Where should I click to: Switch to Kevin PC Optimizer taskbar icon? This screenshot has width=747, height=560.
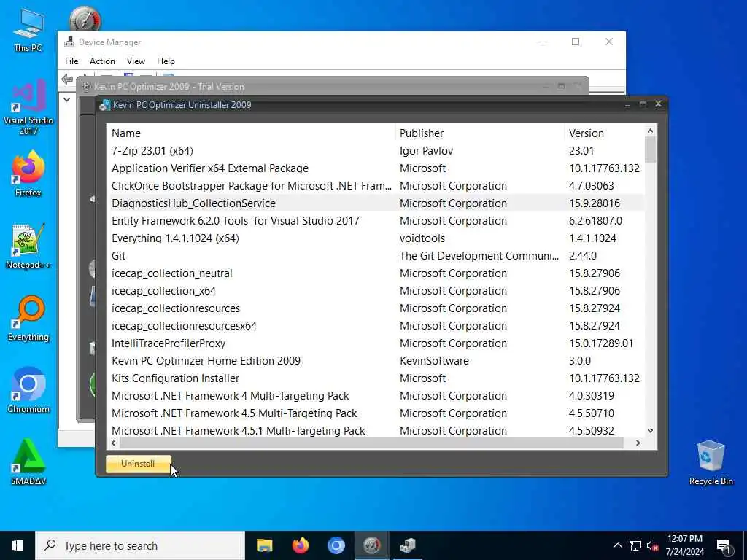[371, 545]
